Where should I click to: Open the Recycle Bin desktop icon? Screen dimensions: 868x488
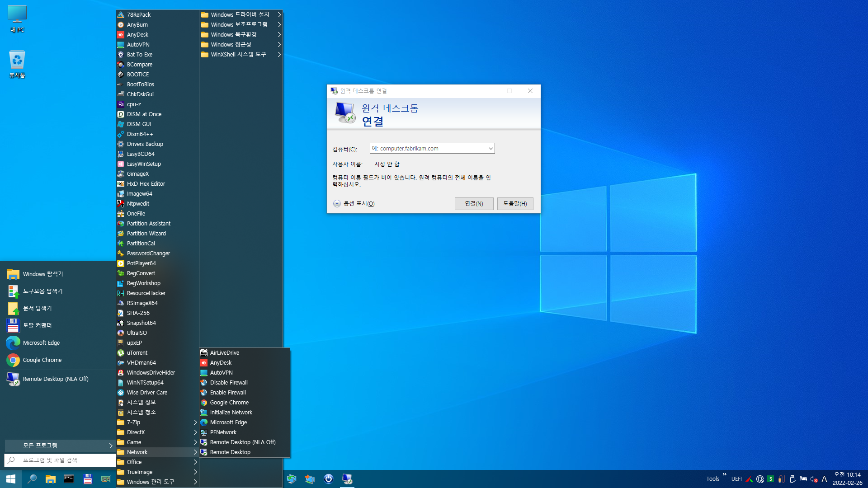pos(17,64)
